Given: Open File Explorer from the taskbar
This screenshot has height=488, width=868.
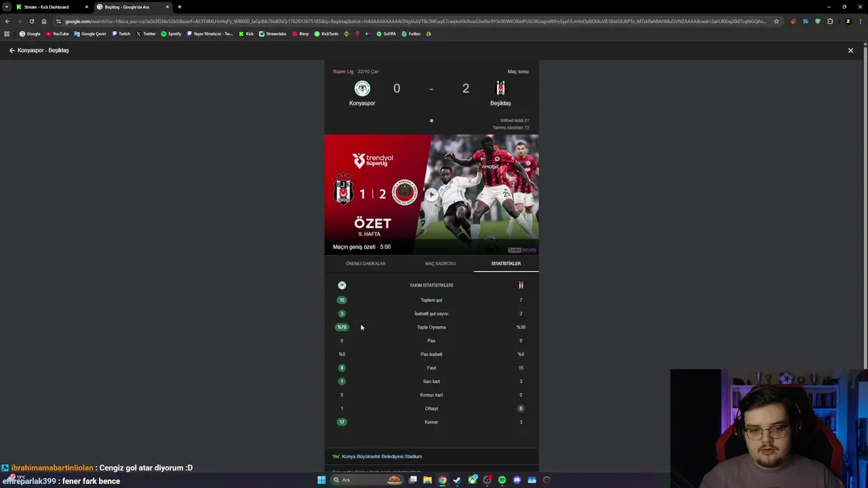Looking at the screenshot, I should [427, 480].
